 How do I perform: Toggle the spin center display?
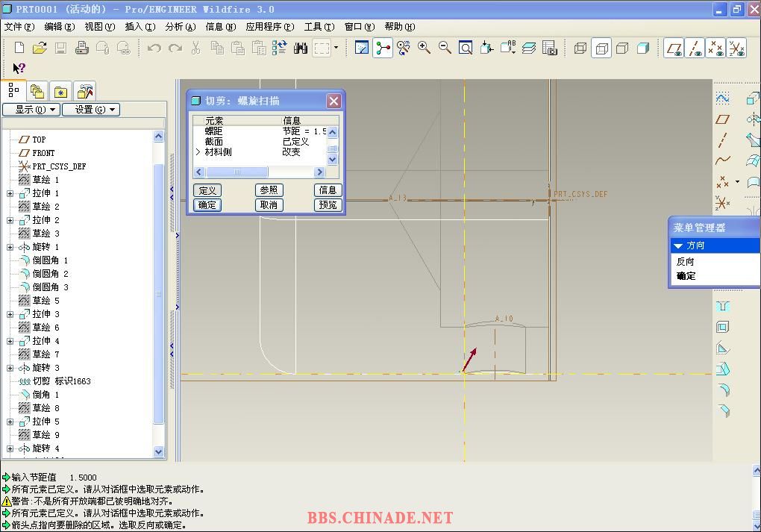click(383, 48)
